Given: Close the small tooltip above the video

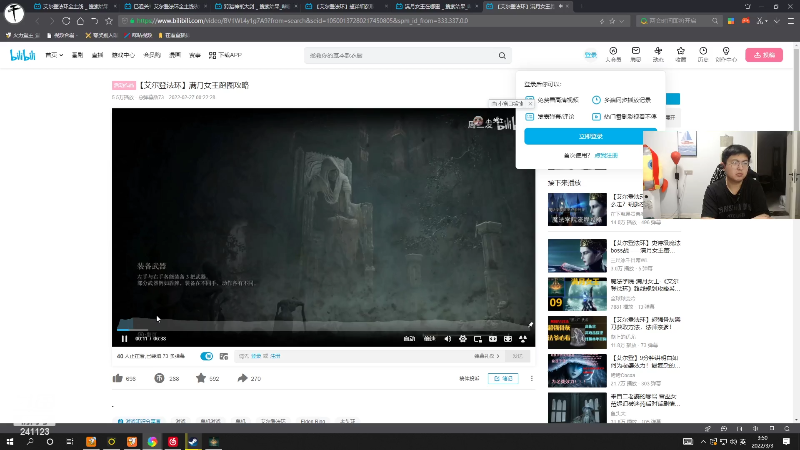Looking at the screenshot, I should [x=530, y=104].
